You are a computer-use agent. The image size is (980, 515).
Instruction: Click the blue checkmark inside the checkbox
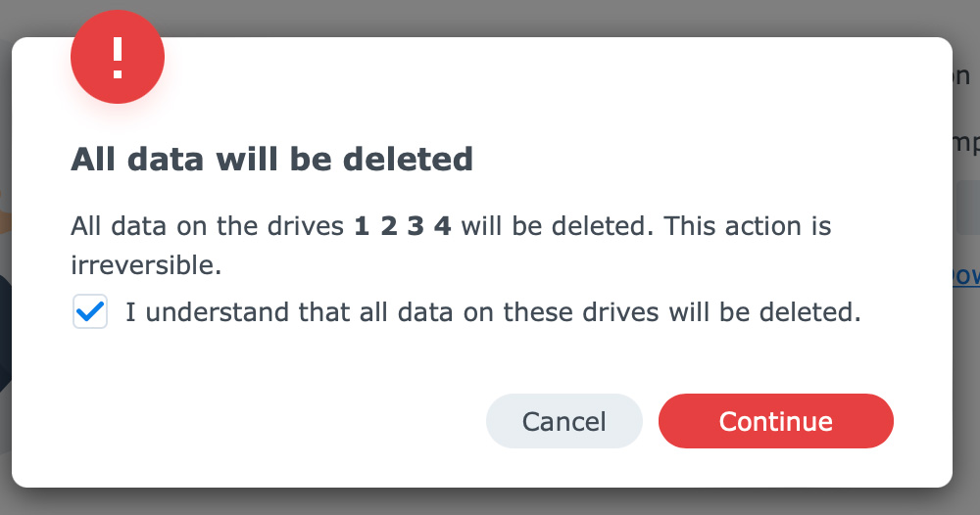pyautogui.click(x=90, y=312)
